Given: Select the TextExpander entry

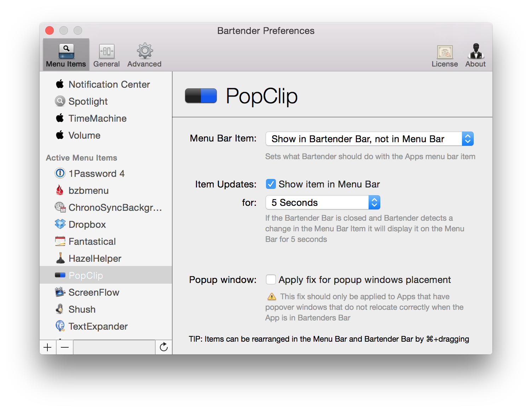Looking at the screenshot, I should 106,326.
